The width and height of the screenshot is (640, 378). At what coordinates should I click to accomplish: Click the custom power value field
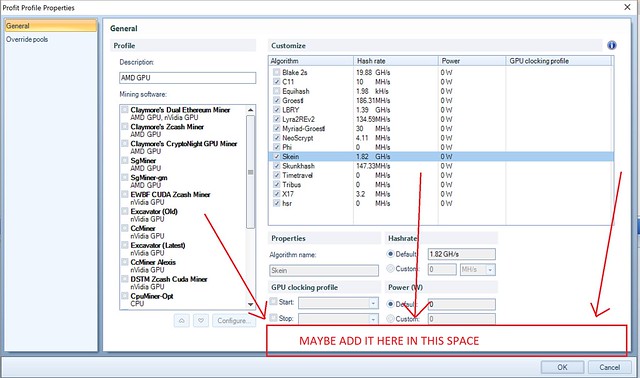pos(462,319)
